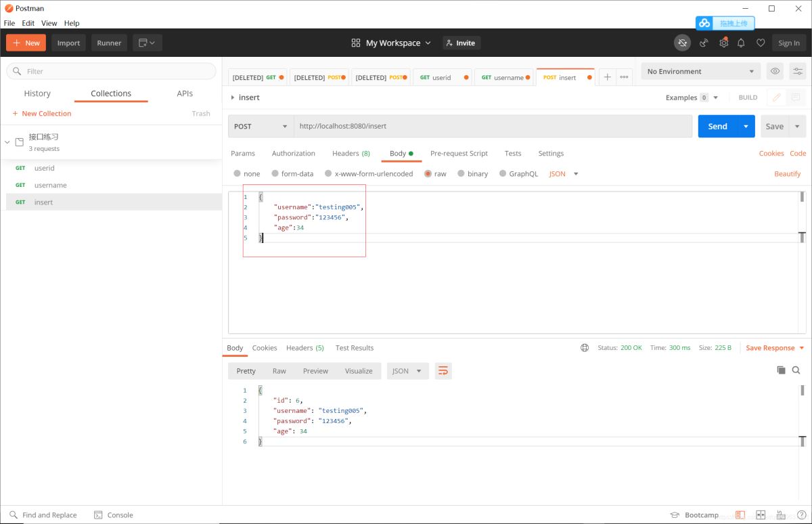This screenshot has height=524, width=812.
Task: Copy response using the copy icon
Action: tap(781, 370)
